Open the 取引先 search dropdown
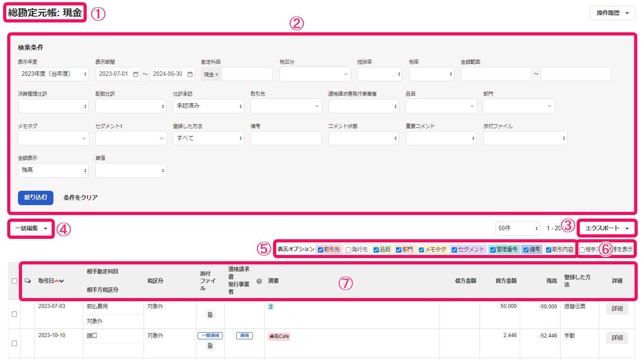Image resolution: width=644 pixels, height=360 pixels. point(286,106)
